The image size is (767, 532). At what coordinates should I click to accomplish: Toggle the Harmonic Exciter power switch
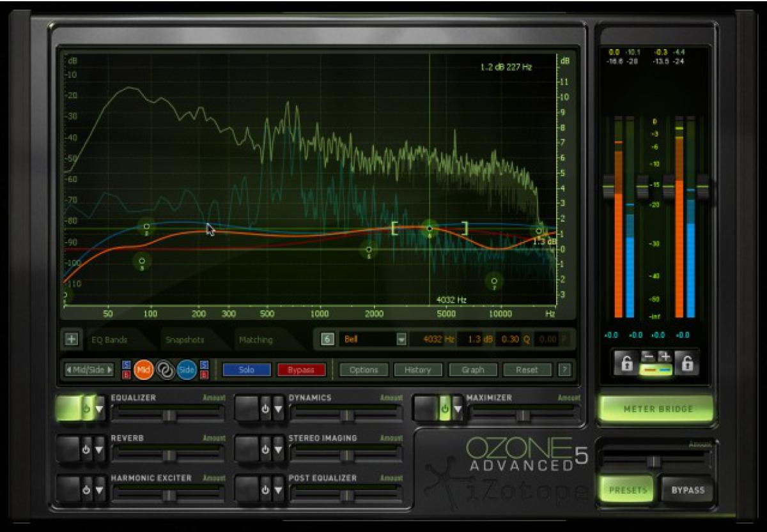point(86,490)
